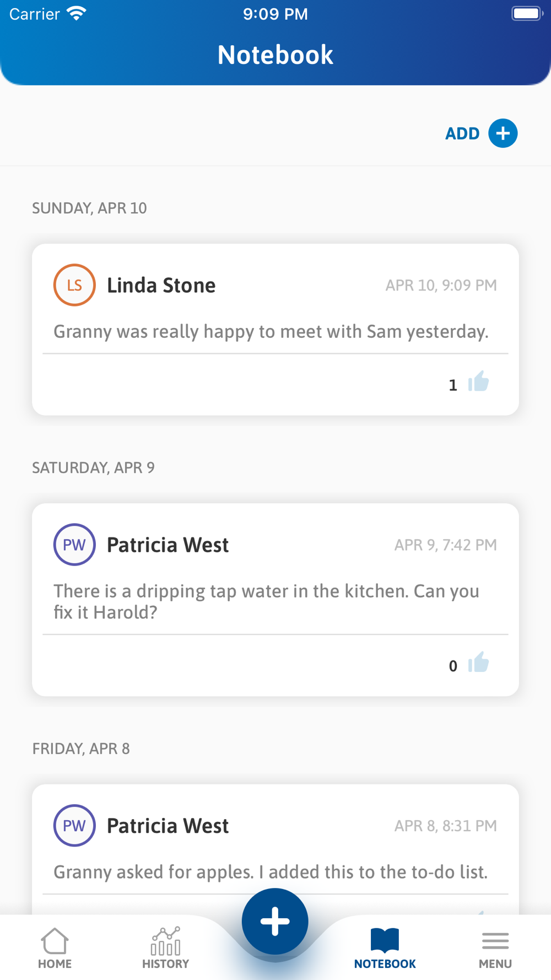Image resolution: width=551 pixels, height=980 pixels.
Task: Tap the LS avatar circle
Action: pos(74,285)
